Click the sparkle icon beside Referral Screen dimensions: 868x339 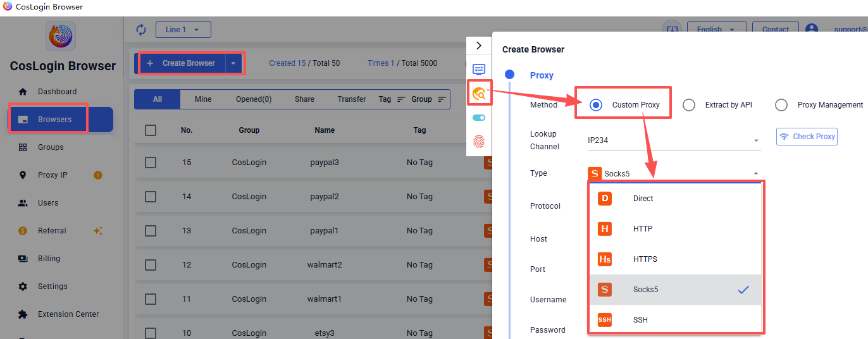pyautogui.click(x=98, y=231)
